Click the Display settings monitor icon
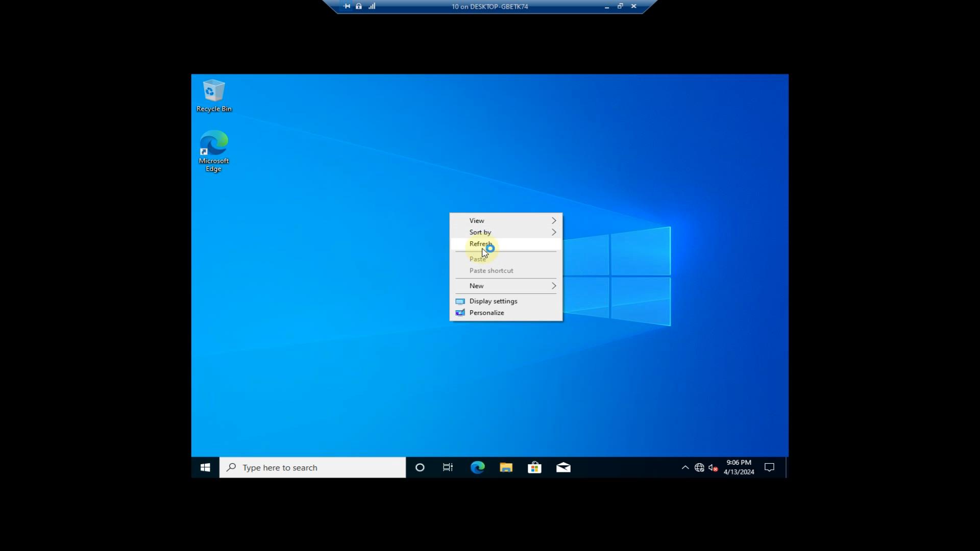 click(460, 302)
